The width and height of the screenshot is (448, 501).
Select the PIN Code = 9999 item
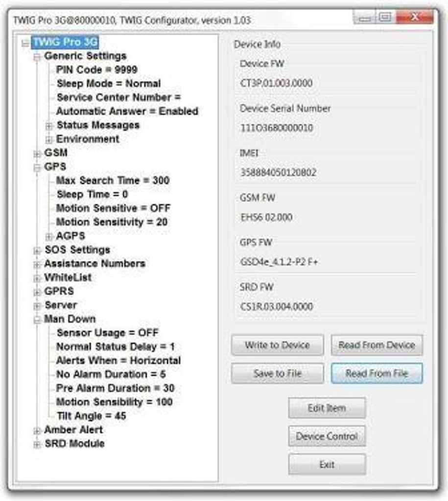point(96,69)
